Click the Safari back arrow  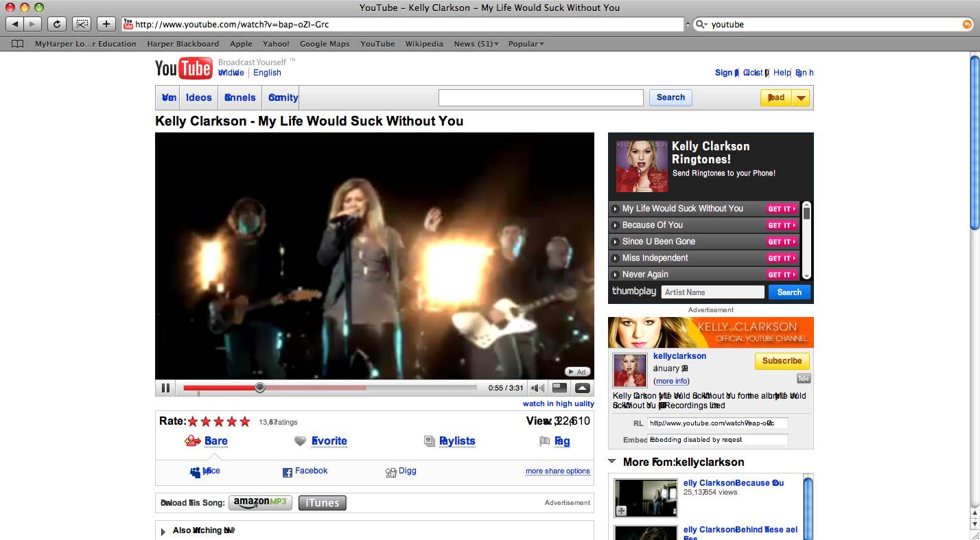pyautogui.click(x=15, y=24)
